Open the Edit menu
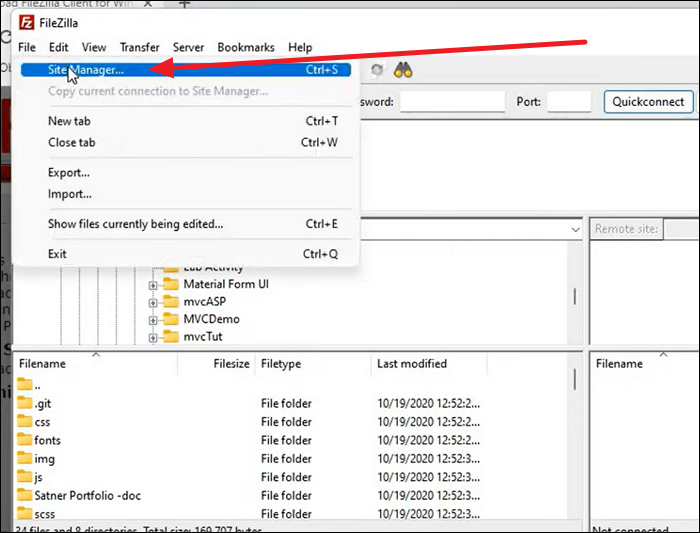The width and height of the screenshot is (700, 533). tap(58, 47)
